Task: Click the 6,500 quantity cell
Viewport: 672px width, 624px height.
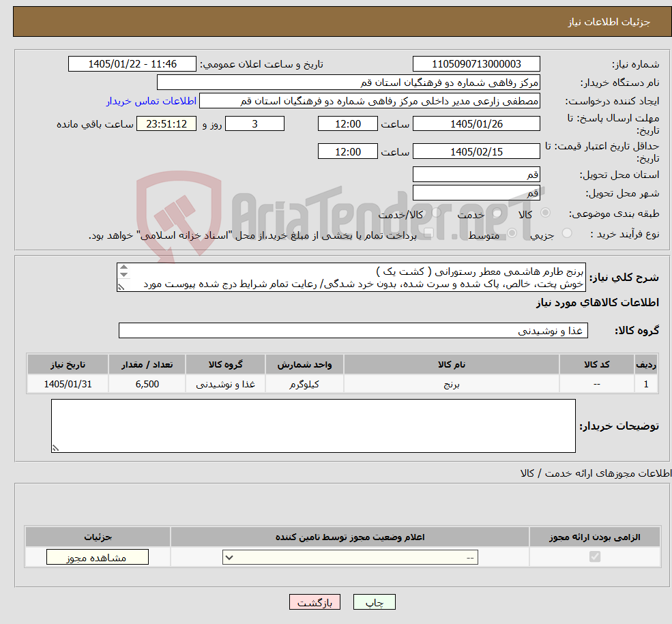Action: [x=147, y=384]
